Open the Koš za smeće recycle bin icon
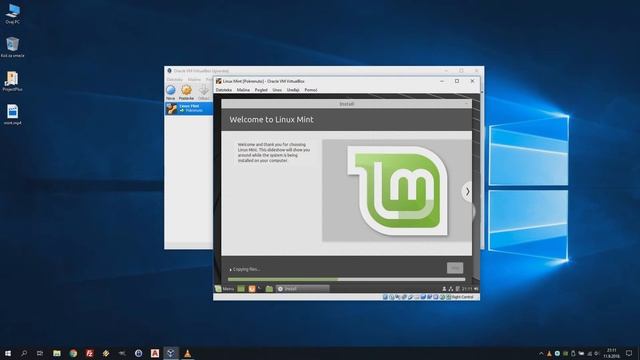Viewport: 640px width, 360px height. [x=12, y=47]
